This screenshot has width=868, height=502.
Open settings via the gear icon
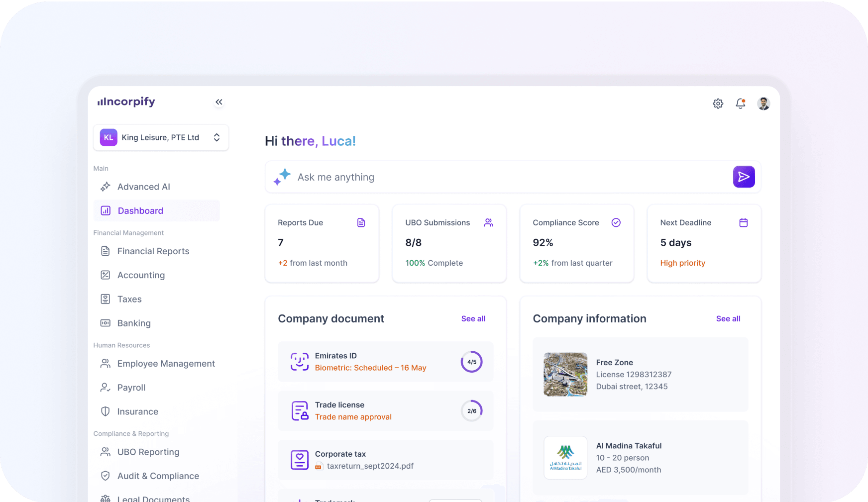(718, 103)
